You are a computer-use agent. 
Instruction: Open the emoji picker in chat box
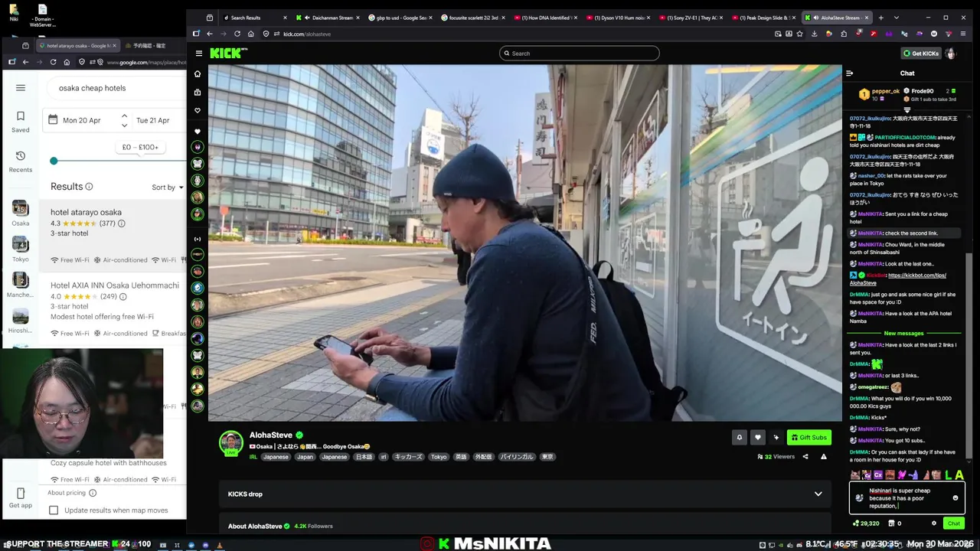tap(955, 497)
